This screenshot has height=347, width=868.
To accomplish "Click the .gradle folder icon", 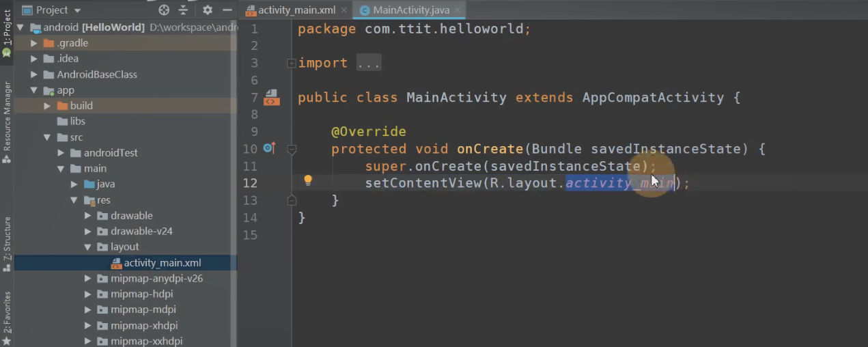I will click(x=48, y=43).
